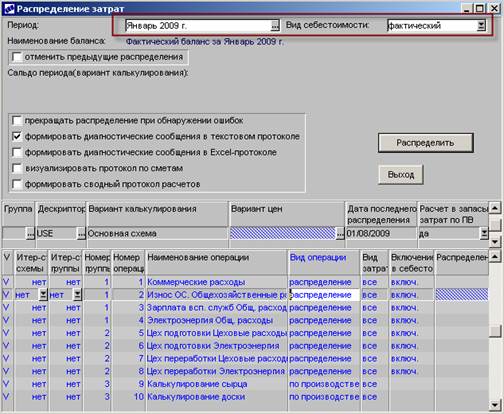This screenshot has width=504, height=414.
Task: Click the Основная схема cell
Action: (158, 234)
